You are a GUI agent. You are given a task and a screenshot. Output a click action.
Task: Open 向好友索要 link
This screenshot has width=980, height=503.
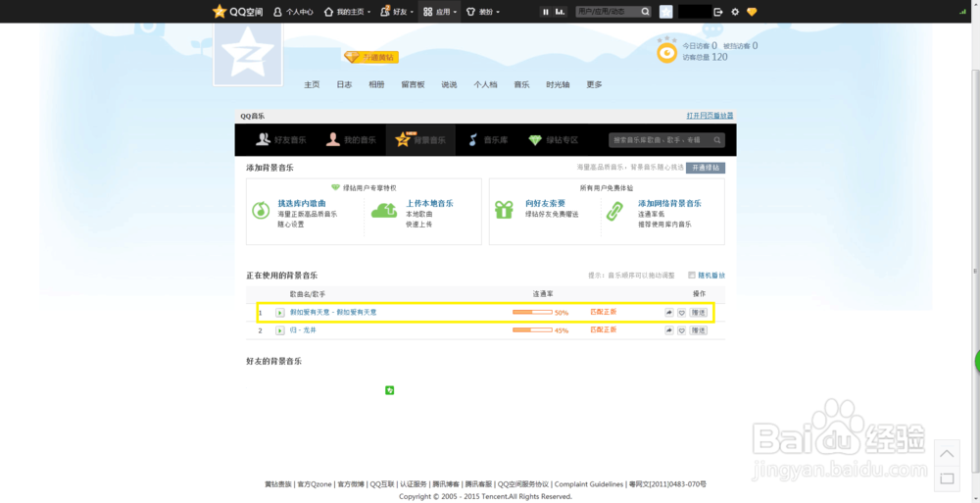pos(545,203)
